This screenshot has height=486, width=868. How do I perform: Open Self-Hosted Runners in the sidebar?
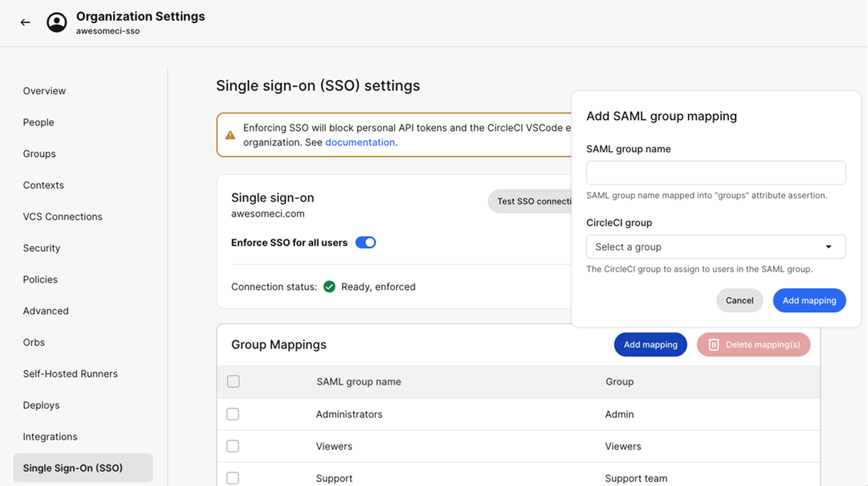click(x=70, y=374)
